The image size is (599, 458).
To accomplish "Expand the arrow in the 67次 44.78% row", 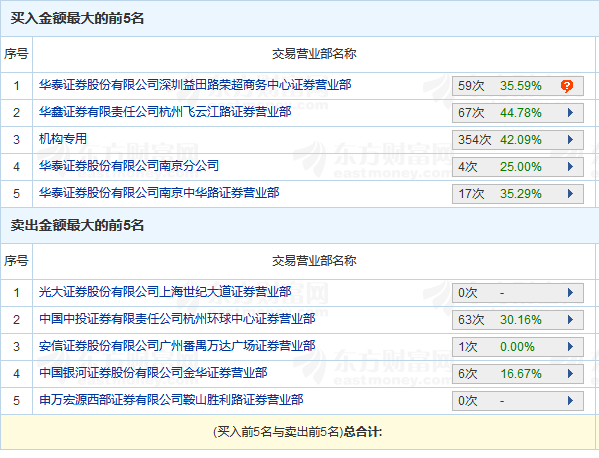I will (570, 113).
